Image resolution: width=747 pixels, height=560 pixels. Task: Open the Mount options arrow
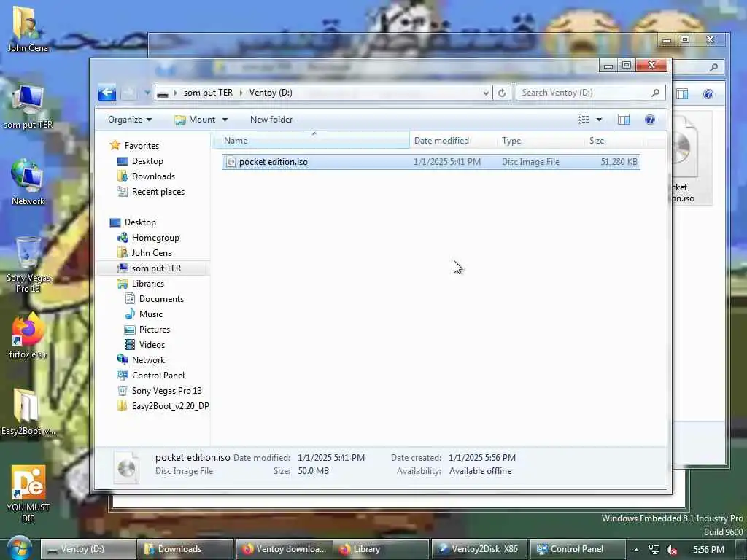(x=225, y=120)
